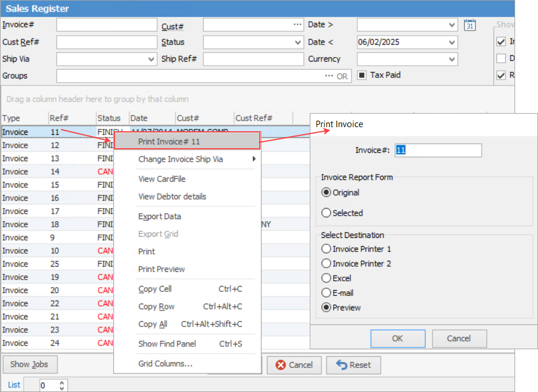Increase the List count stepper value
This screenshot has height=392, width=538.
(x=63, y=382)
